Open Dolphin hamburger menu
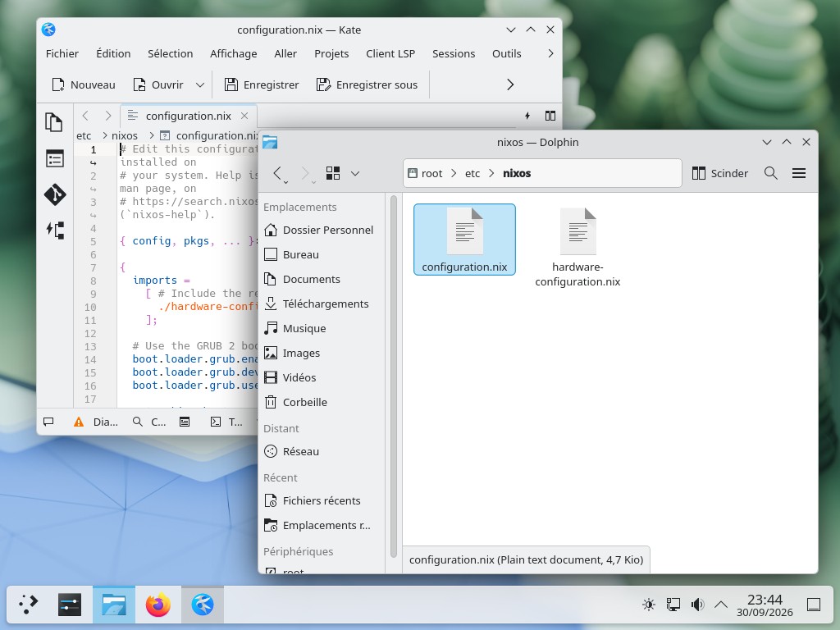 pyautogui.click(x=799, y=173)
